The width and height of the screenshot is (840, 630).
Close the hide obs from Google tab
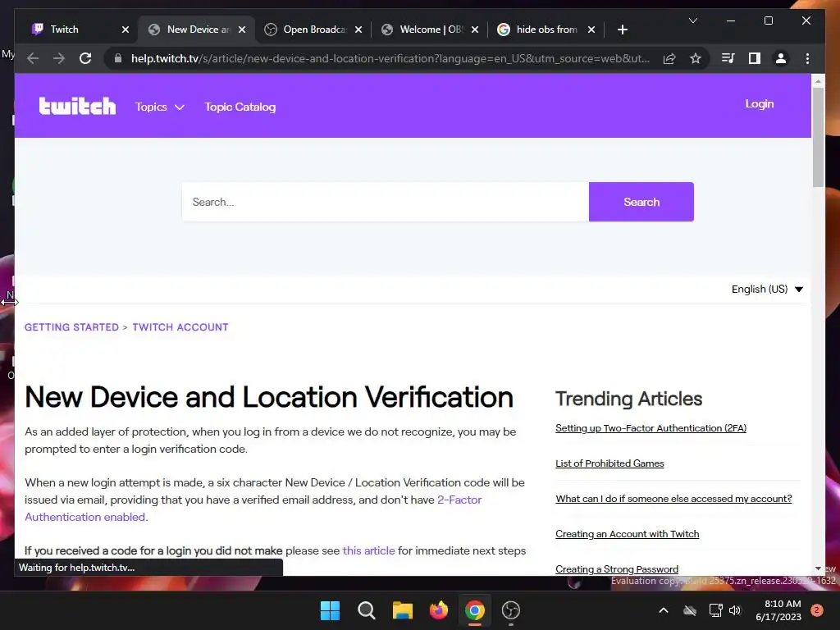pyautogui.click(x=591, y=30)
